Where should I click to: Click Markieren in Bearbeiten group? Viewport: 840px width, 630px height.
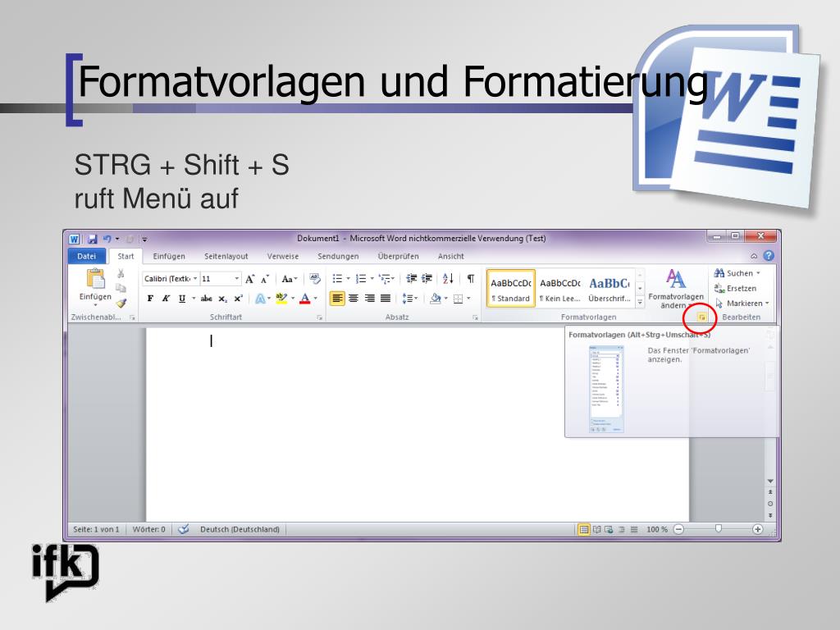[742, 304]
